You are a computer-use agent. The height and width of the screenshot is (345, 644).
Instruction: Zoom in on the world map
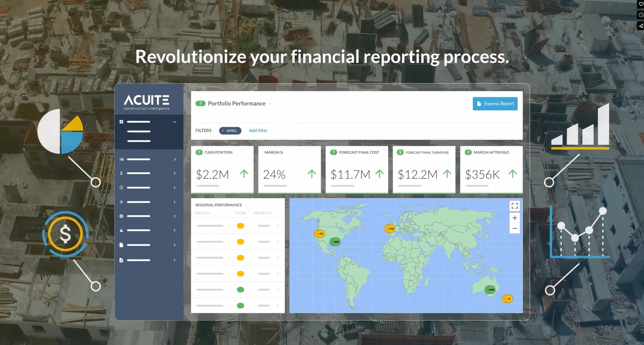point(514,218)
